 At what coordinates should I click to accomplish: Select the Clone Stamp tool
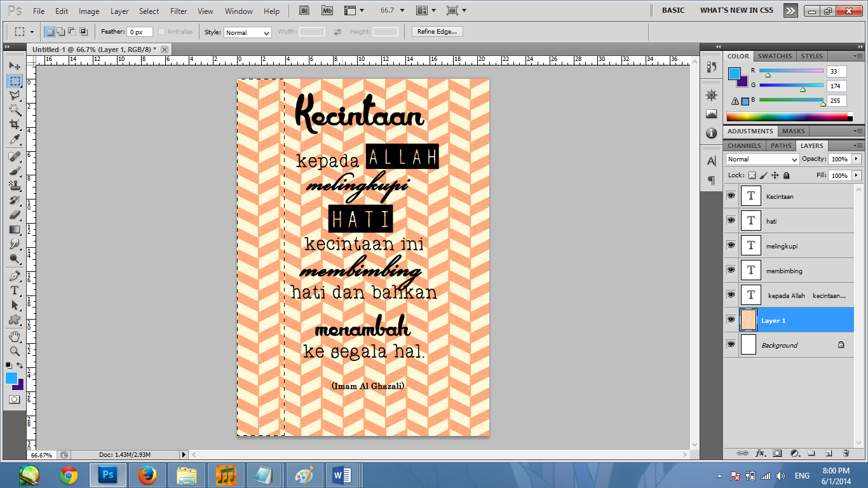(14, 186)
